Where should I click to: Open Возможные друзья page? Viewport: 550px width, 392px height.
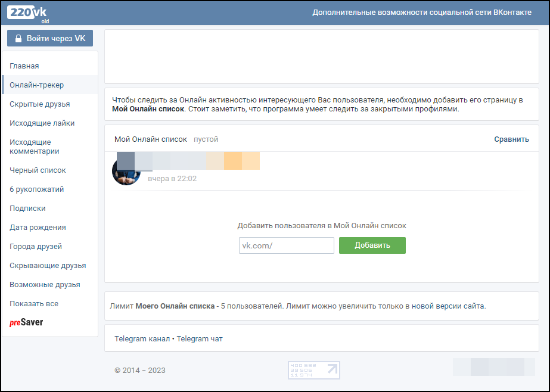point(45,284)
